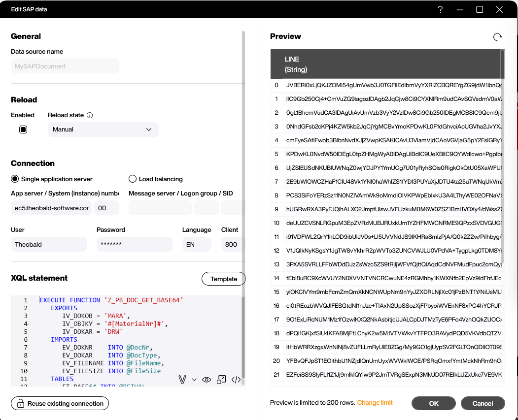Minimize the Edit SAP data window
The width and height of the screenshot is (518, 420).
(x=460, y=9)
